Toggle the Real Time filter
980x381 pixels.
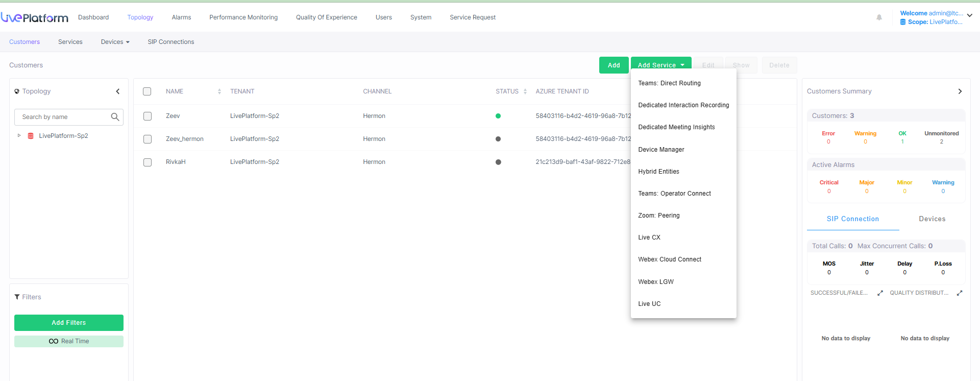coord(69,341)
